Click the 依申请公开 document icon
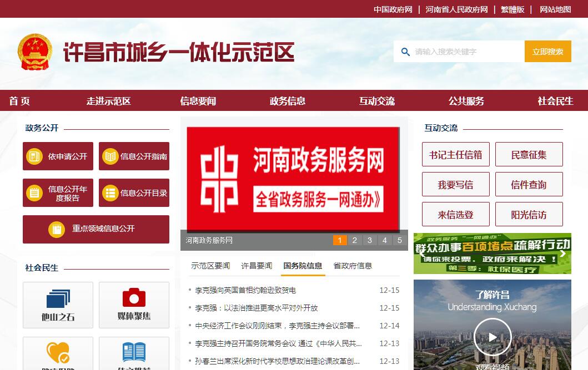This screenshot has width=588, height=370. point(34,156)
